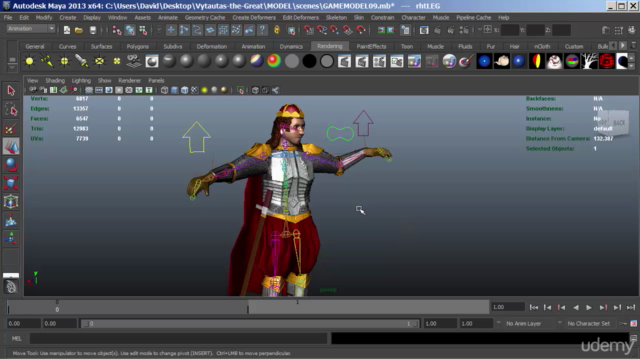Toggle viewport wireframe display cube

click(x=164, y=90)
